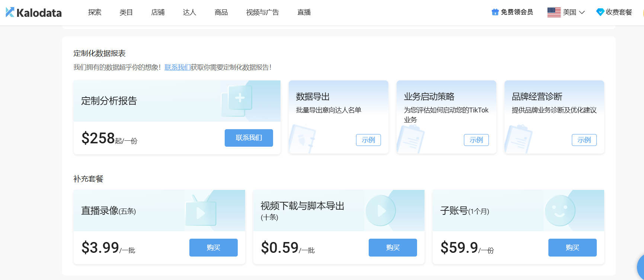Click the TV play icon on 直播录像 card
This screenshot has height=280, width=644.
[201, 211]
